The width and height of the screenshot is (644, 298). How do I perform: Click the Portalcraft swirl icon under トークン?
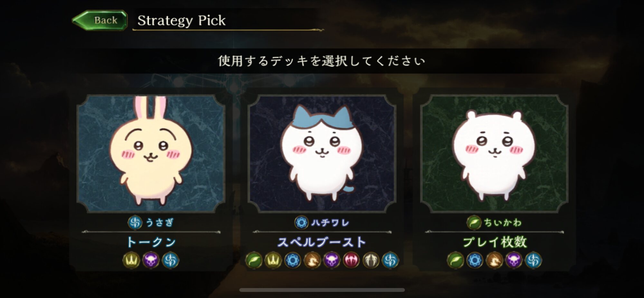170,260
